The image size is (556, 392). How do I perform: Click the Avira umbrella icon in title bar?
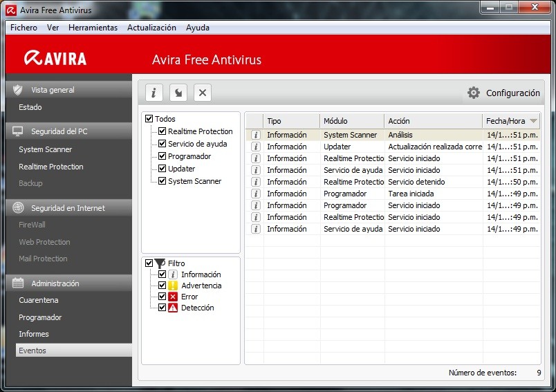click(11, 10)
